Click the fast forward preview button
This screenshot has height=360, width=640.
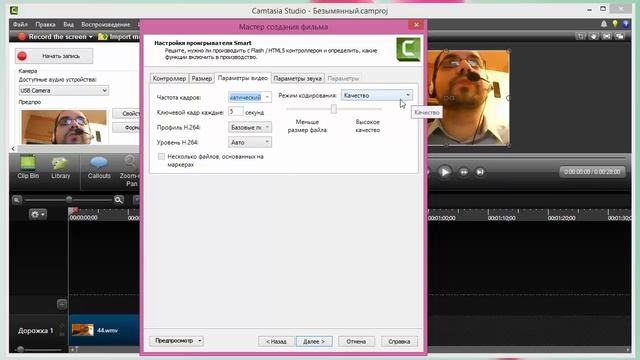coord(464,172)
